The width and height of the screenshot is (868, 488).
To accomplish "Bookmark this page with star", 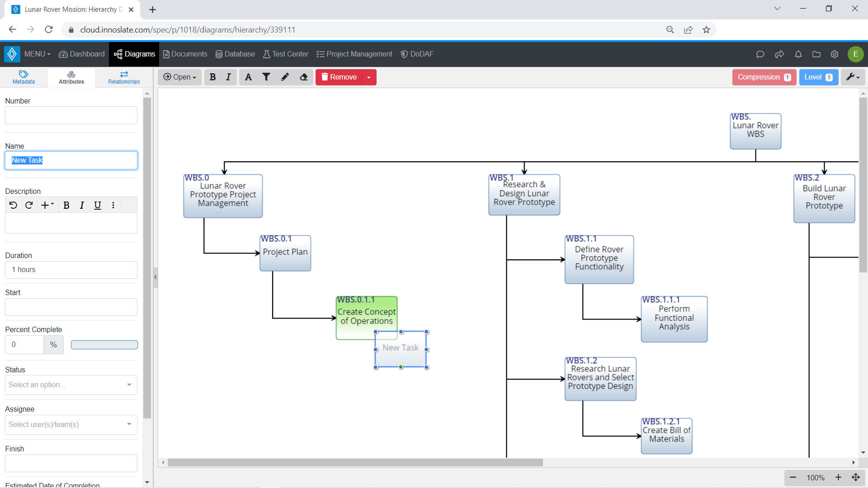I will coord(706,30).
